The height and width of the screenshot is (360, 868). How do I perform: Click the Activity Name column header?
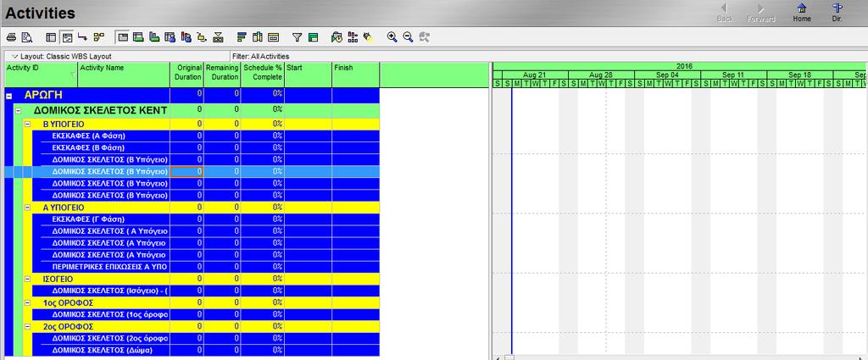124,75
